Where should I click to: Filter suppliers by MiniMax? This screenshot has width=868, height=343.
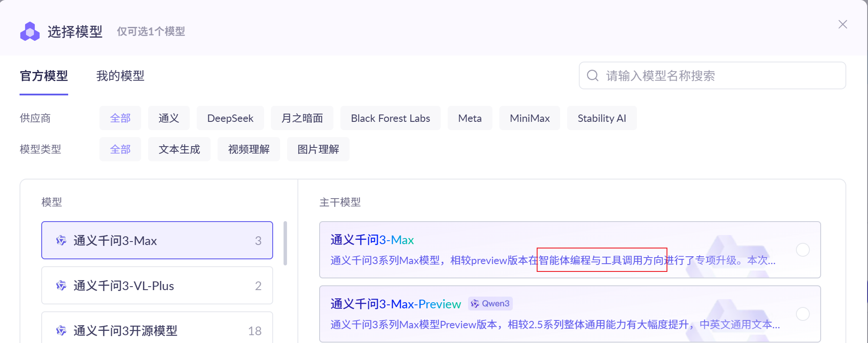pos(530,118)
